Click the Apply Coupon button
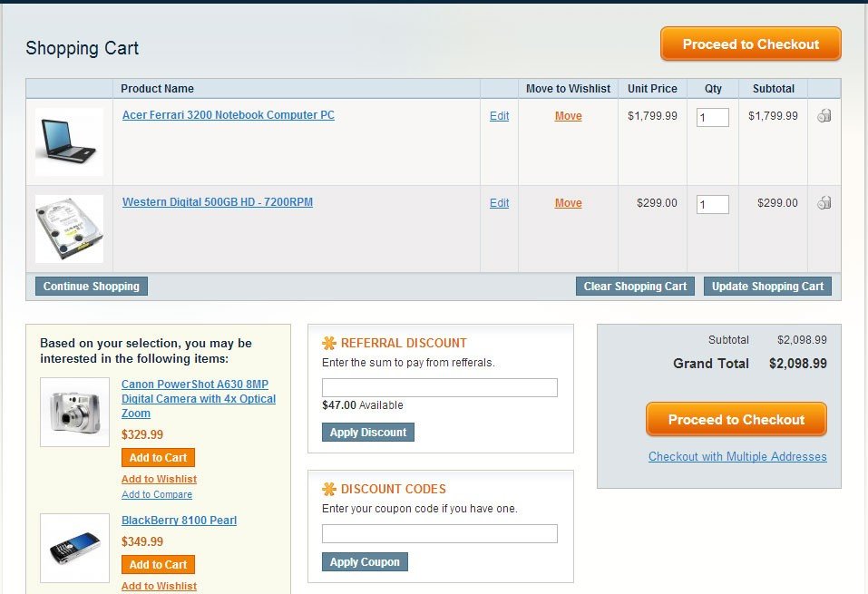This screenshot has width=868, height=594. (x=365, y=561)
